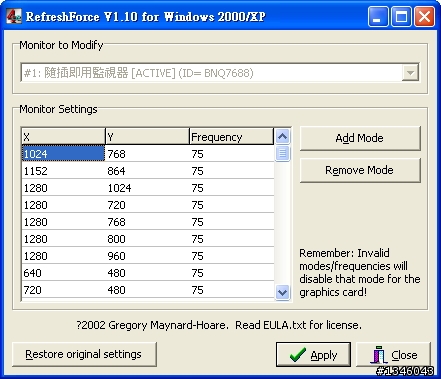441x379 pixels.
Task: Click the 720 Y value cell in the 1280 row
Action: tap(147, 205)
